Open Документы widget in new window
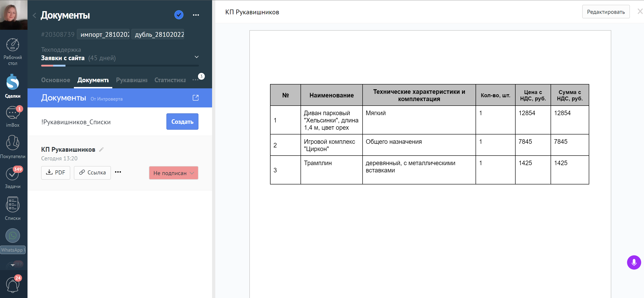Image resolution: width=644 pixels, height=298 pixels. click(195, 98)
